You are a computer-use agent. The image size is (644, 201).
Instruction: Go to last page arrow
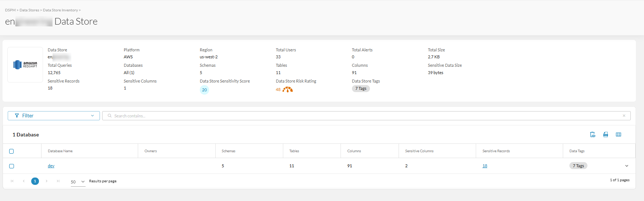tap(58, 181)
